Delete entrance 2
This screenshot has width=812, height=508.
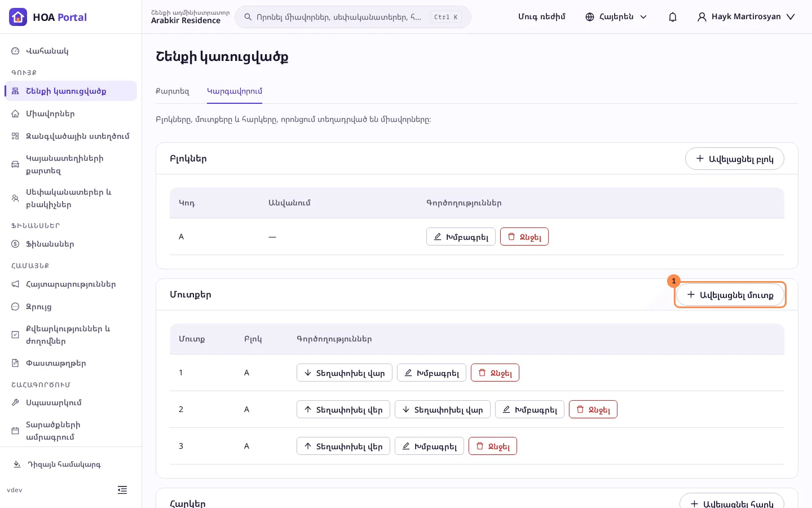pos(593,409)
